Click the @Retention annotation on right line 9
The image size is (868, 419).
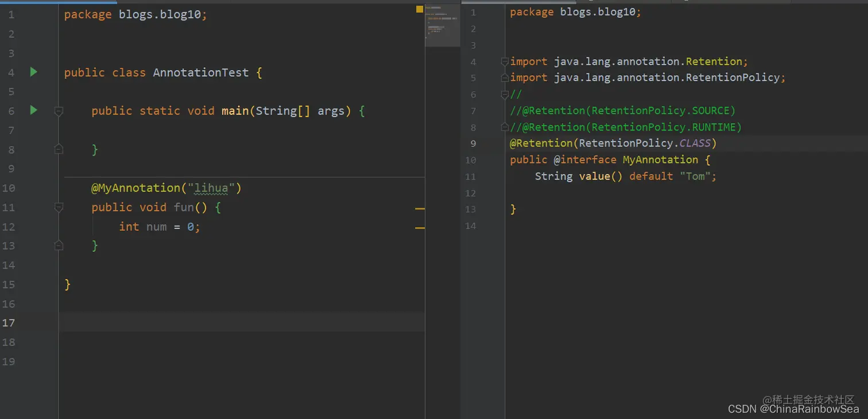click(541, 143)
